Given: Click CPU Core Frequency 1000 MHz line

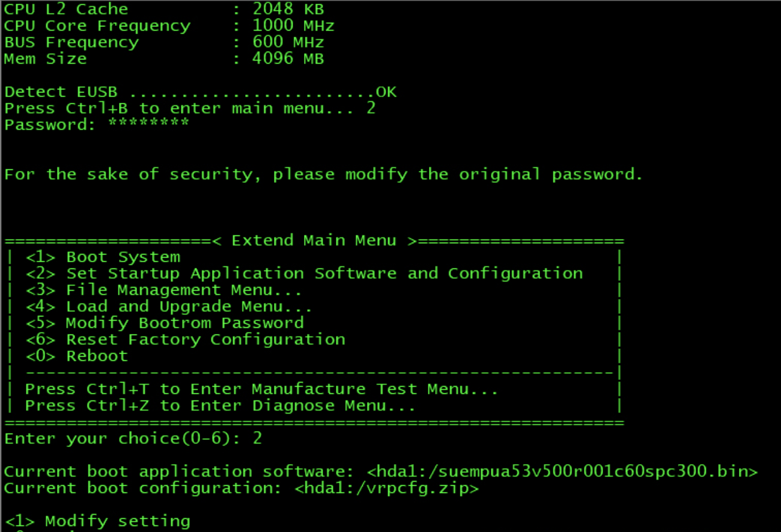Looking at the screenshot, I should point(169,26).
